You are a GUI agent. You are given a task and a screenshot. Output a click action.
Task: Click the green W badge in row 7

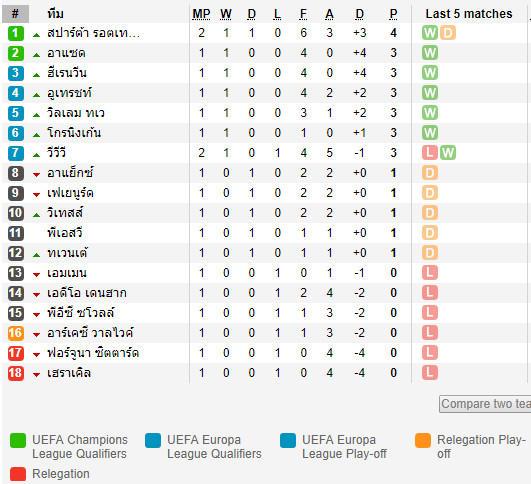click(447, 153)
